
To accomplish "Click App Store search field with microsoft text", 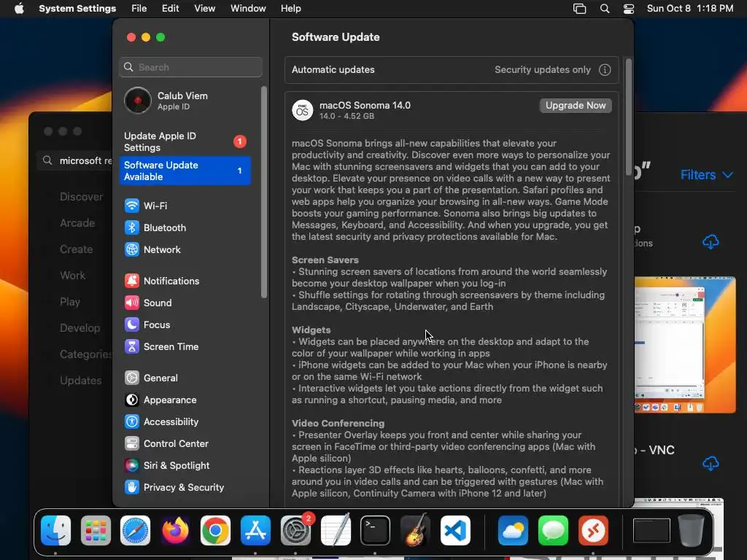I will coord(76,161).
